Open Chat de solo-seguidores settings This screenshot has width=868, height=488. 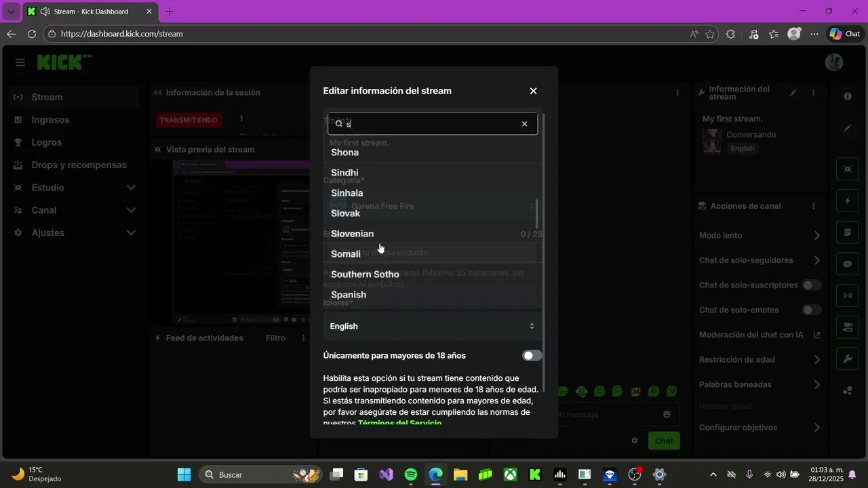[759, 260]
